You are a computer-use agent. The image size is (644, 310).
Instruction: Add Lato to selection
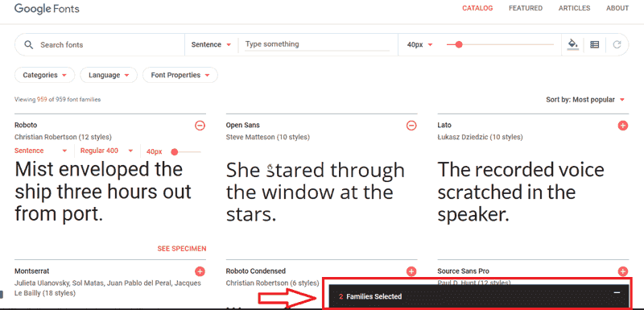point(622,126)
